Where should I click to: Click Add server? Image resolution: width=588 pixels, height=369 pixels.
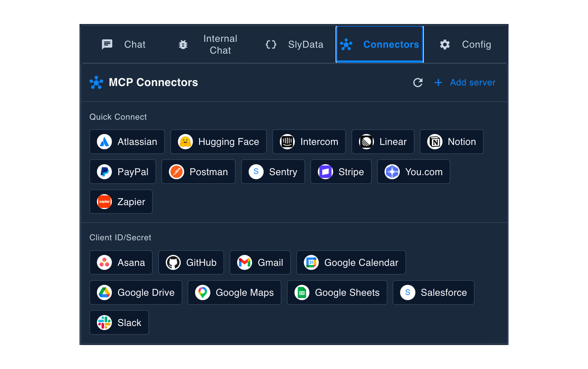point(465,83)
